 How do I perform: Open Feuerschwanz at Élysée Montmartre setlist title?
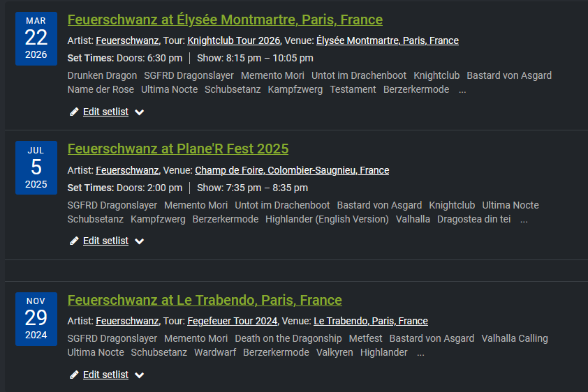(x=225, y=20)
